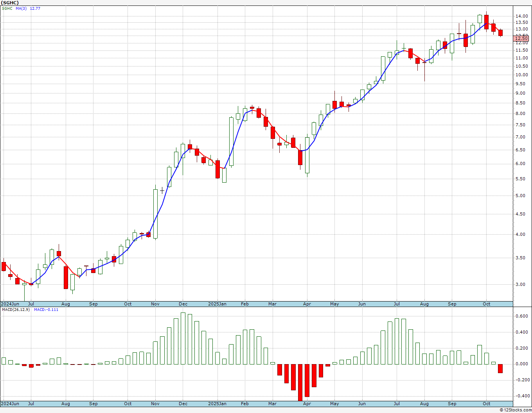Click the 12.77 moving average value

(x=35, y=9)
